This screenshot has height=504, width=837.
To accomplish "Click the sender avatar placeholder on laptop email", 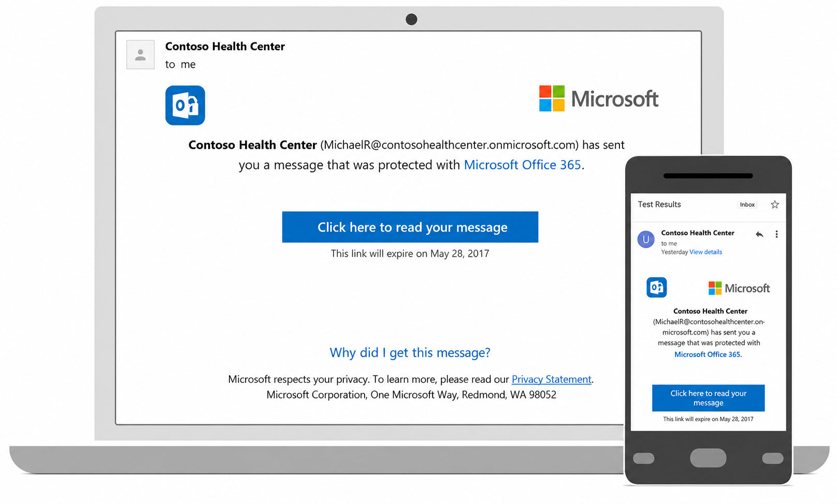I will pos(140,54).
